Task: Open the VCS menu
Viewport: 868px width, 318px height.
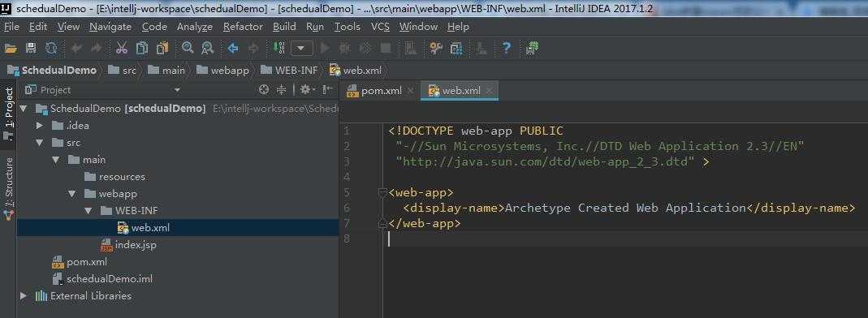Action: (x=380, y=27)
